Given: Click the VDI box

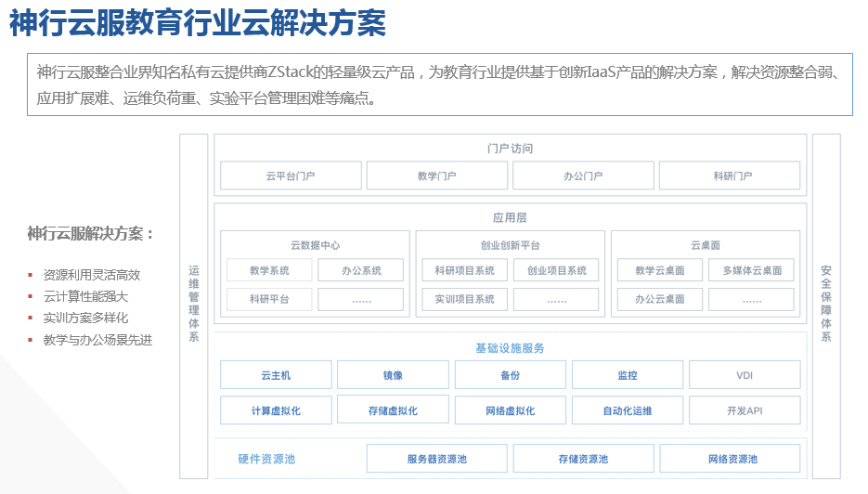Looking at the screenshot, I should coord(744,375).
